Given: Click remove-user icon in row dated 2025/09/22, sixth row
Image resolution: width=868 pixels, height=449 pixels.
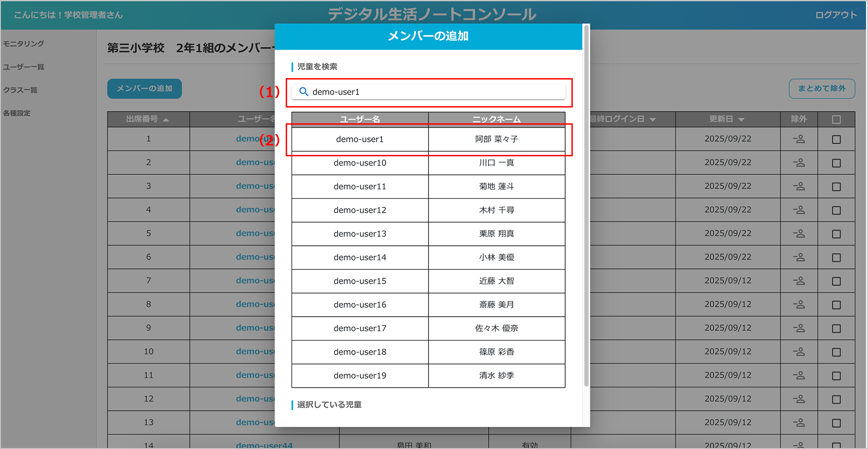Looking at the screenshot, I should pos(799,257).
